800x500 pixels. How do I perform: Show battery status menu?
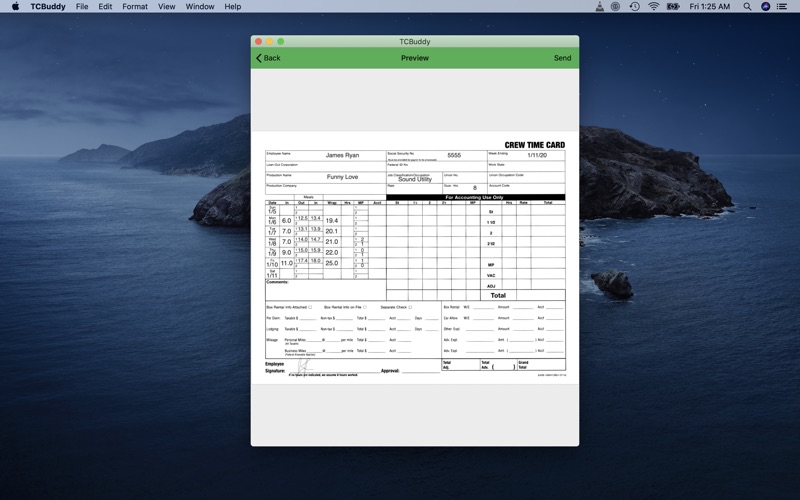coord(673,7)
